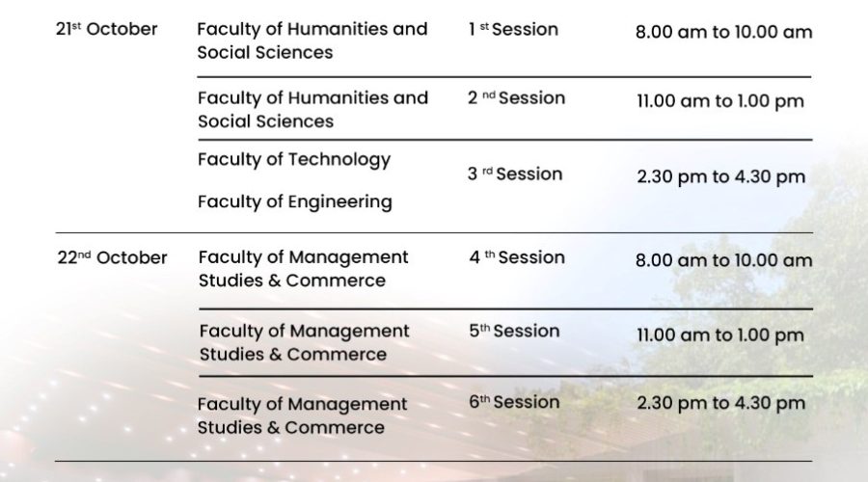Click the 4th Session label
The height and width of the screenshot is (482, 868).
(x=517, y=257)
